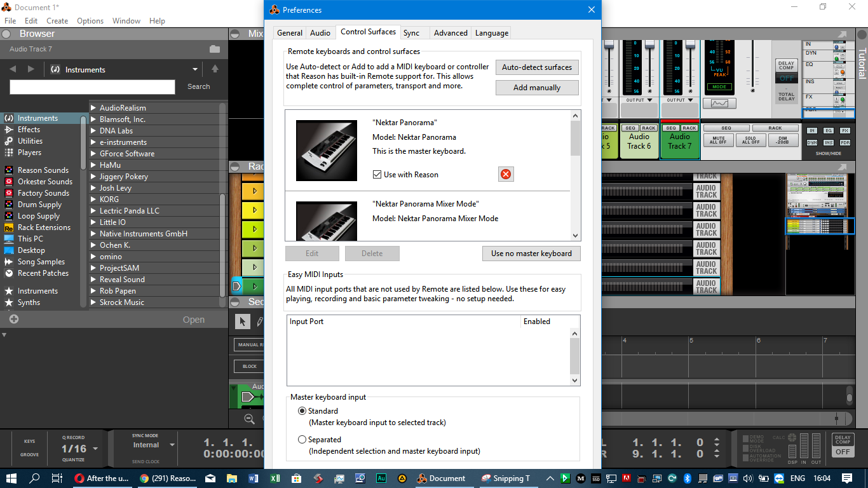Open the Action Center notifications icon
The image size is (868, 488).
tap(847, 478)
